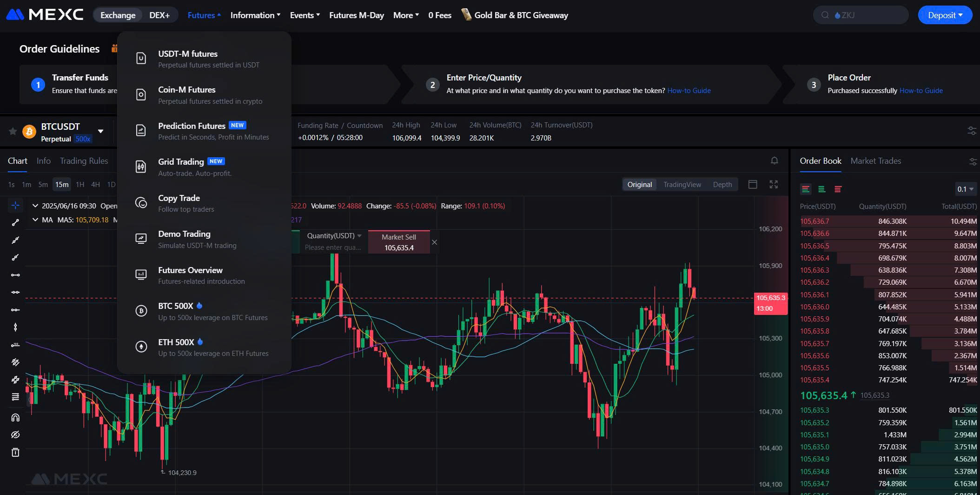Select the Fibonacci lines drawing tool
Screen dimensions: 980x495
pyautogui.click(x=15, y=397)
